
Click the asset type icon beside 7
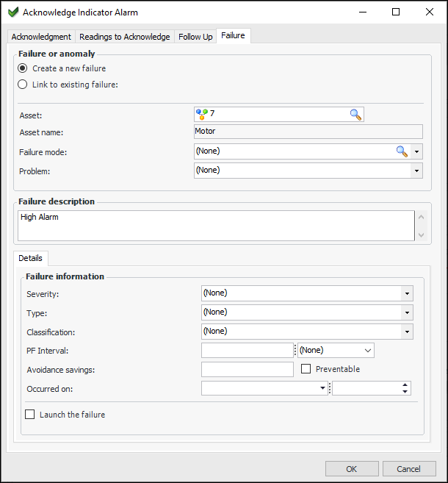[x=201, y=114]
